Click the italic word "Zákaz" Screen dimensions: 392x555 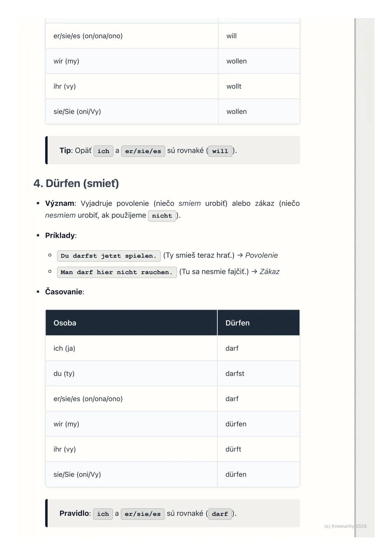click(269, 272)
